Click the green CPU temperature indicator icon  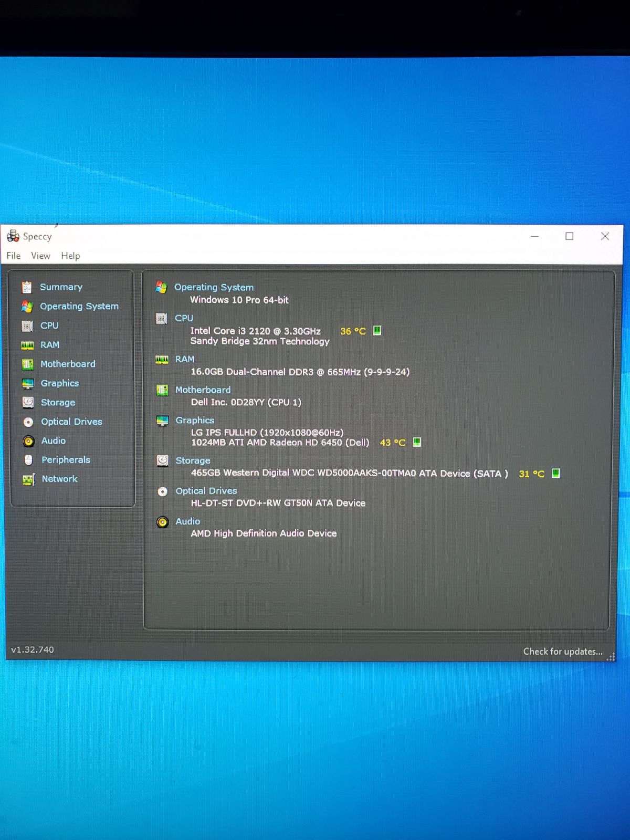point(377,330)
